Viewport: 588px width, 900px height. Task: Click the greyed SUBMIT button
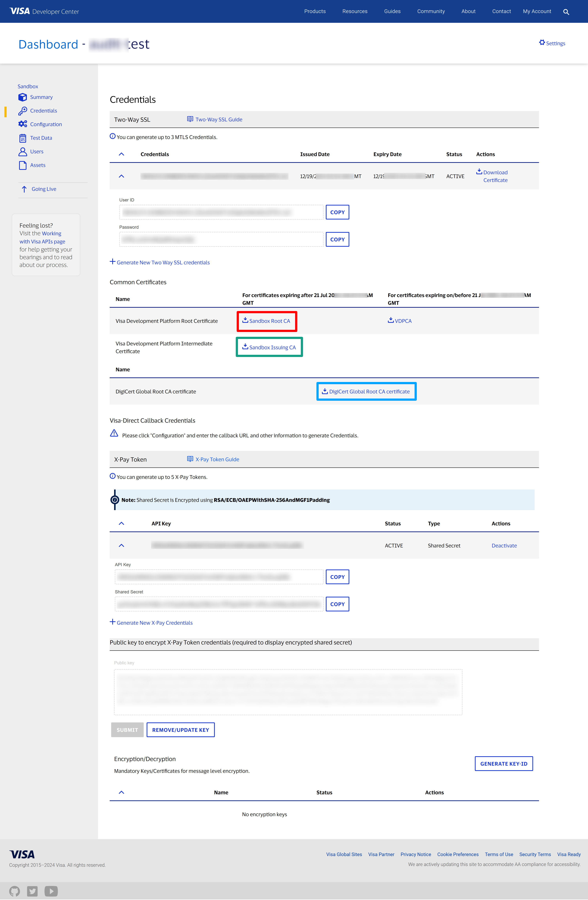(x=127, y=730)
